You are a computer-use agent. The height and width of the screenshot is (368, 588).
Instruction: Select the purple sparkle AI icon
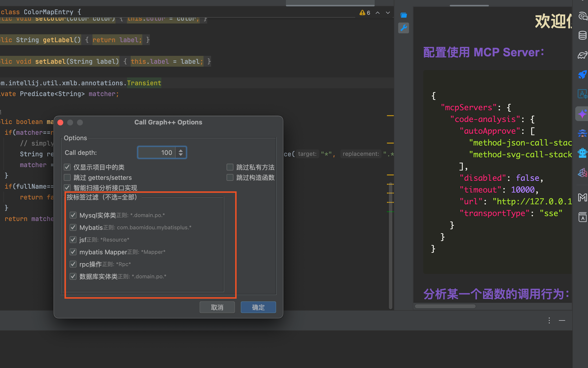click(x=582, y=114)
